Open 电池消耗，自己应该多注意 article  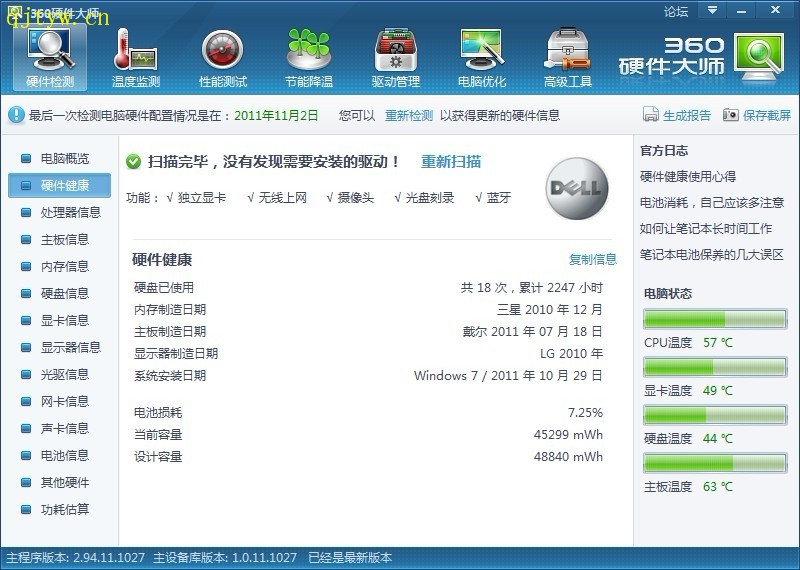[712, 203]
